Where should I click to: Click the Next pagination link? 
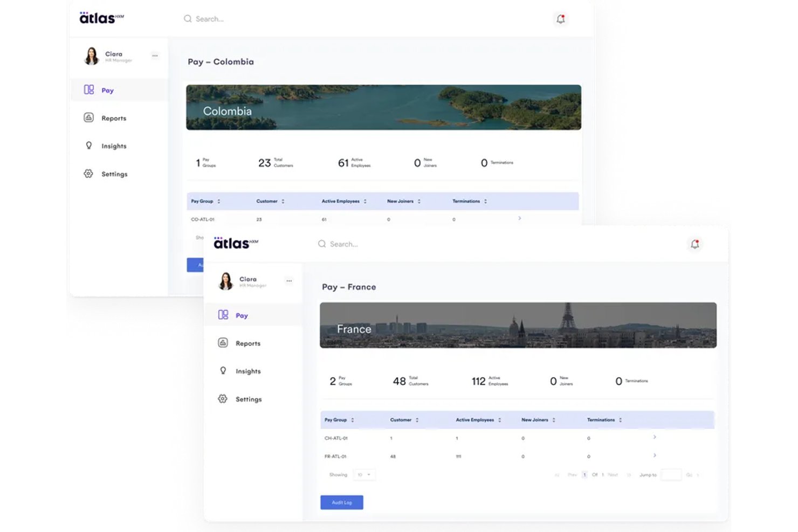613,475
